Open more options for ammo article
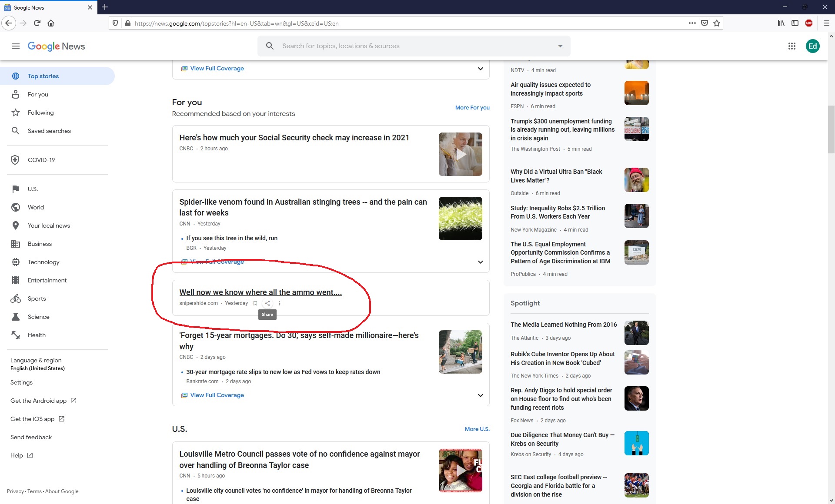The height and width of the screenshot is (504, 835). (280, 303)
